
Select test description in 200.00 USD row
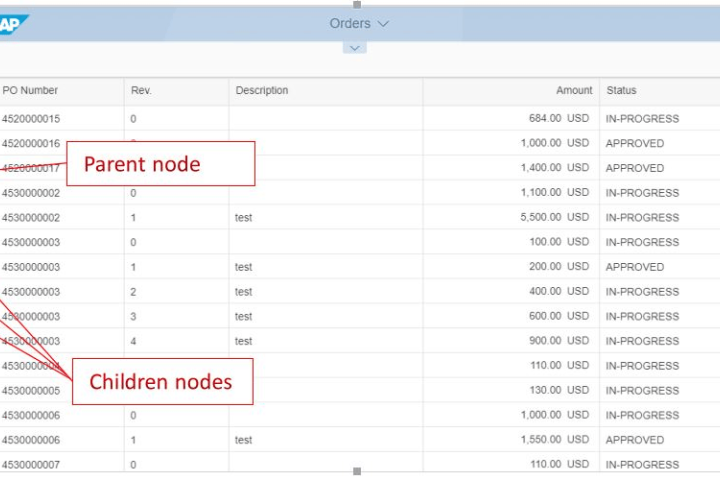point(244,267)
